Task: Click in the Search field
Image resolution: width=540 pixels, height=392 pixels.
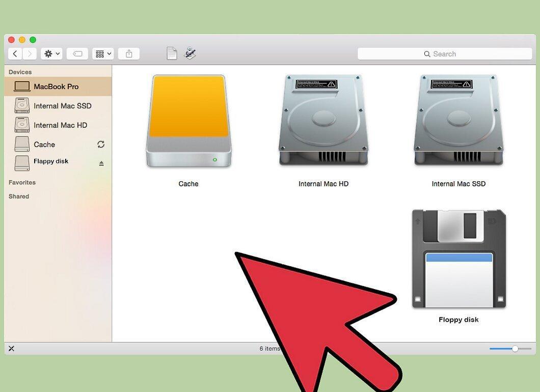Action: (445, 54)
